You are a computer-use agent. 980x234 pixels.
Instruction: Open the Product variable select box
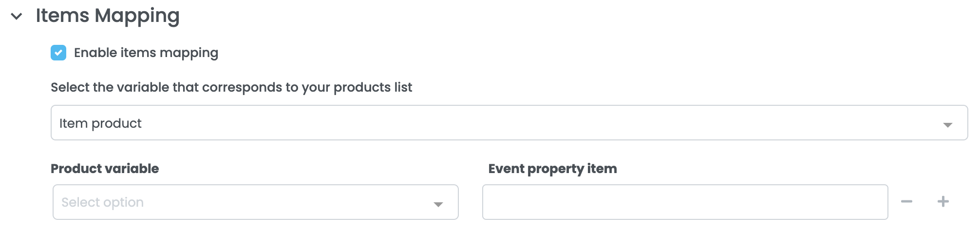(255, 202)
